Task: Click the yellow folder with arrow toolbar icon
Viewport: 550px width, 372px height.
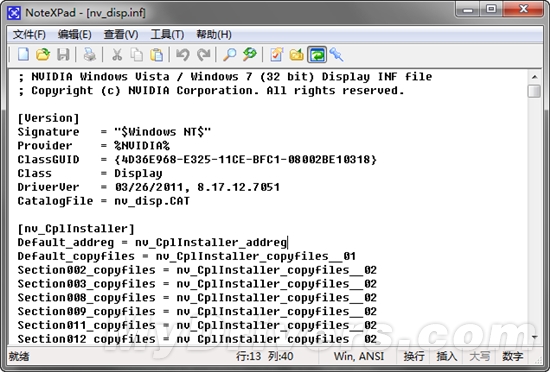Action: (x=296, y=55)
